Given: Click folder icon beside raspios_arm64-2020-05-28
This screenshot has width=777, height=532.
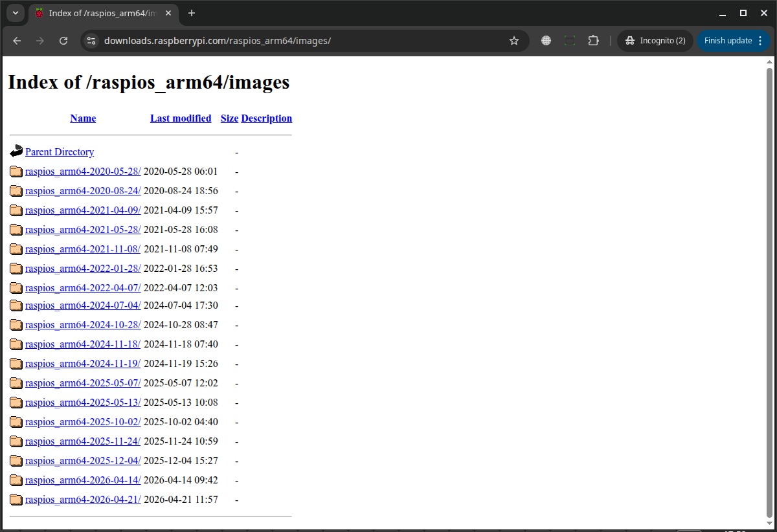Looking at the screenshot, I should tap(16, 172).
